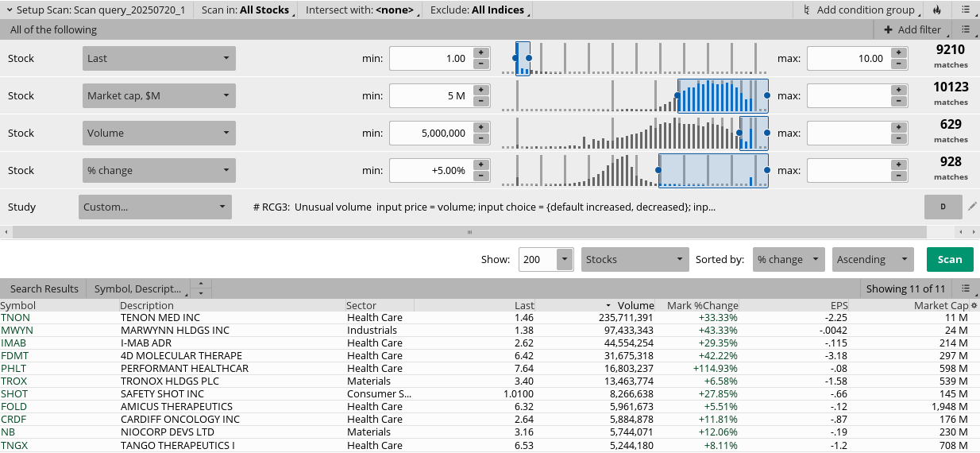Click the Last min value field 1.00

[x=430, y=58]
